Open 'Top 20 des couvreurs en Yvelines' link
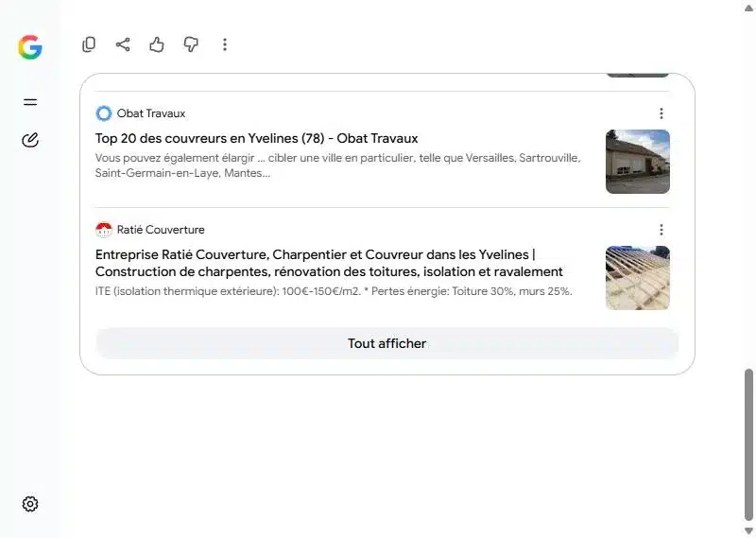The image size is (756, 538). [256, 138]
